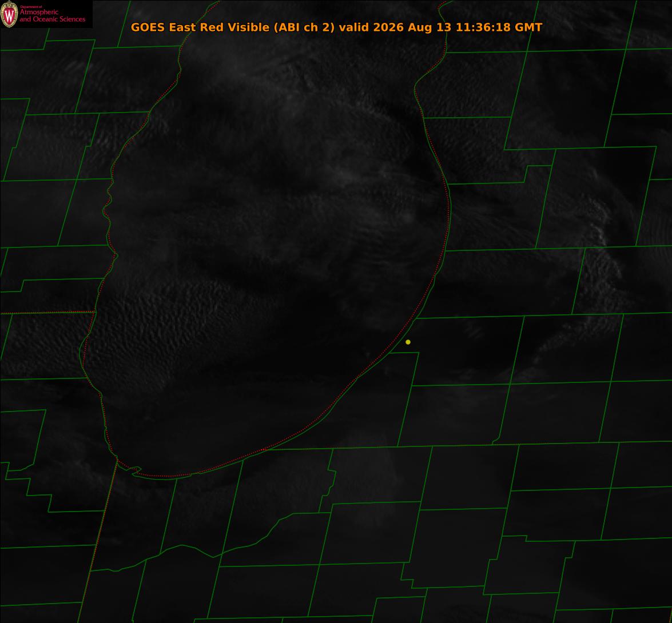
Task: Click the wavy bumps on the western shoreline
Action: pyautogui.click(x=109, y=214)
